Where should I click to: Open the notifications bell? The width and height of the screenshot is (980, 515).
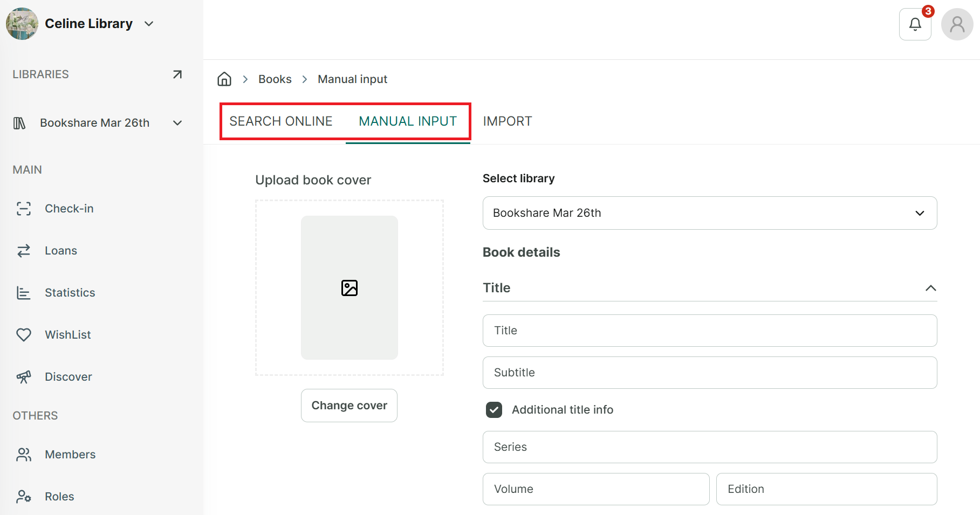[x=915, y=24]
